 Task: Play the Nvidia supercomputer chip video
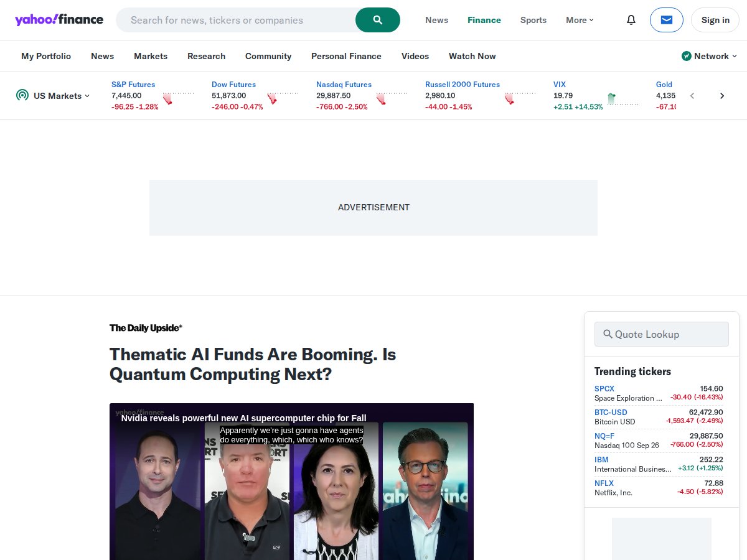[x=291, y=482]
